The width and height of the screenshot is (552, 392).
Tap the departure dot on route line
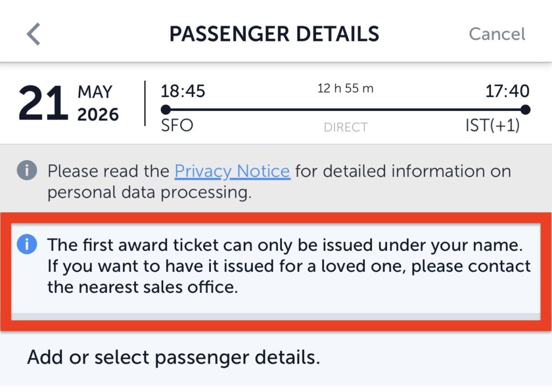click(x=166, y=110)
